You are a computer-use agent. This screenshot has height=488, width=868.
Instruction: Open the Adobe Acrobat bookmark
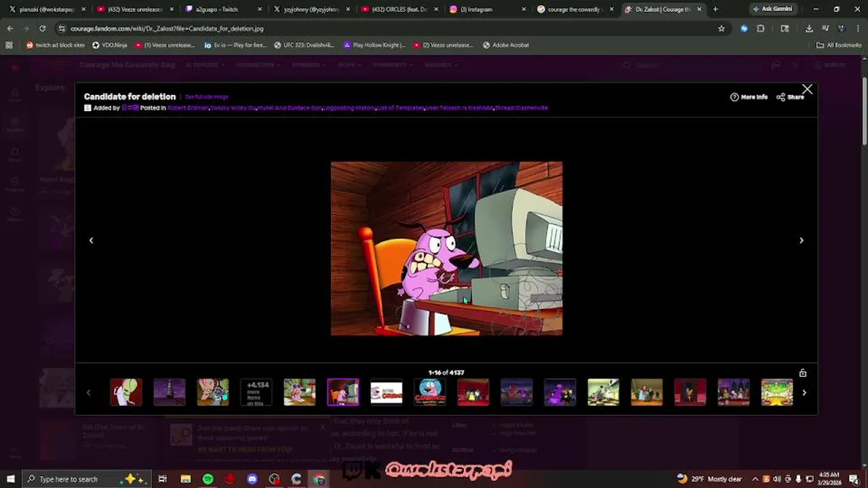pos(506,45)
